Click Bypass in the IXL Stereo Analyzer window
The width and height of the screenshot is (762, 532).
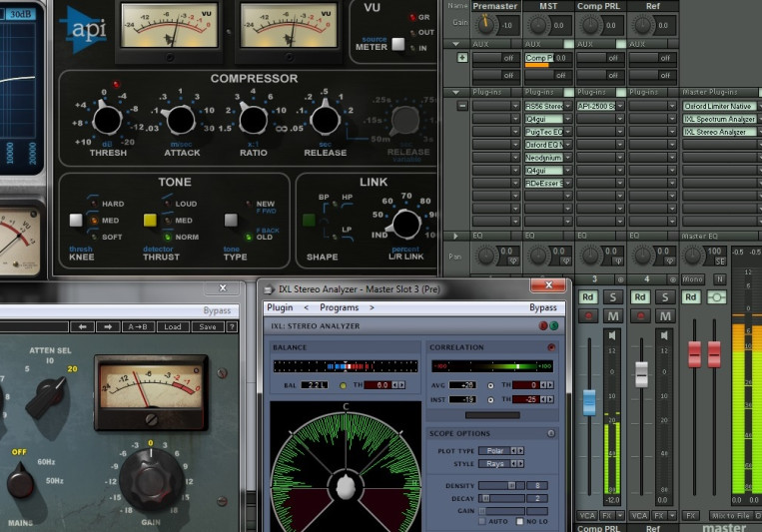tap(543, 307)
